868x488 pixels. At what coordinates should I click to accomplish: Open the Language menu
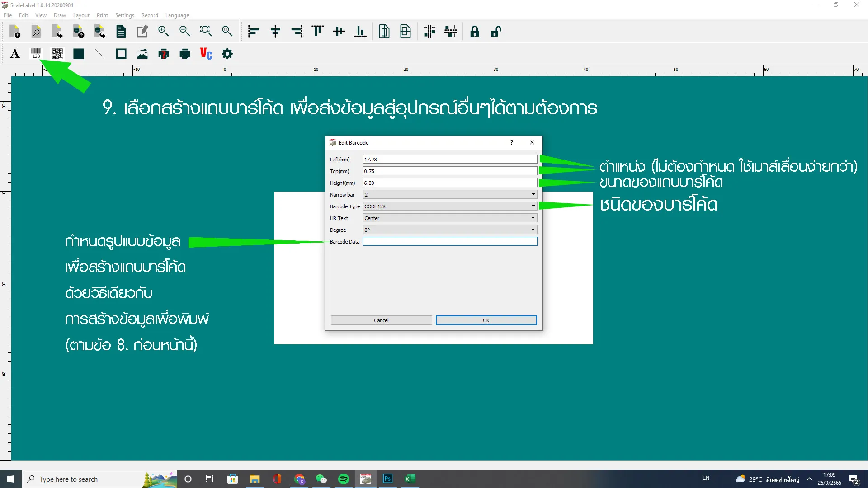tap(177, 15)
